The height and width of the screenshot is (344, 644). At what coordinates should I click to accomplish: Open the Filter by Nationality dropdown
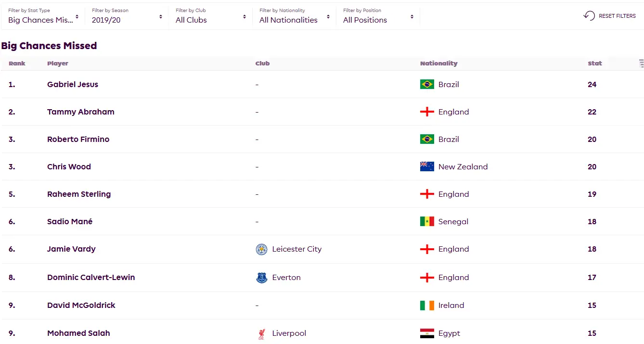coord(295,16)
